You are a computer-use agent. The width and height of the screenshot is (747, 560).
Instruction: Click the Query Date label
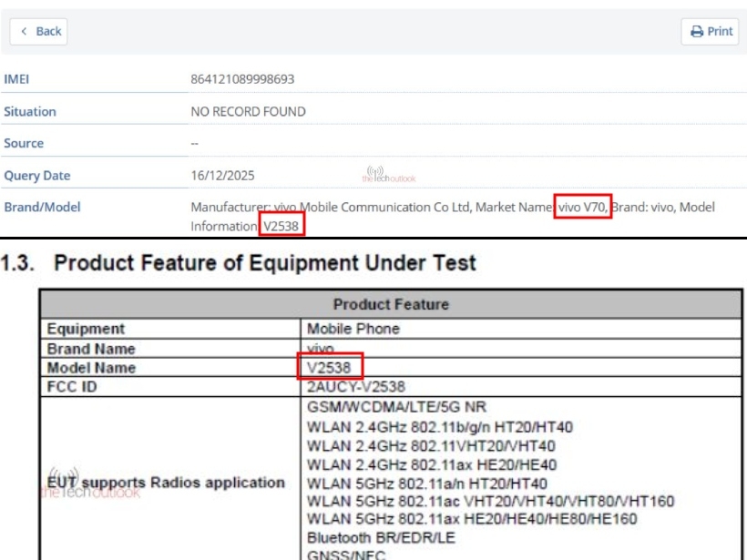pos(37,176)
